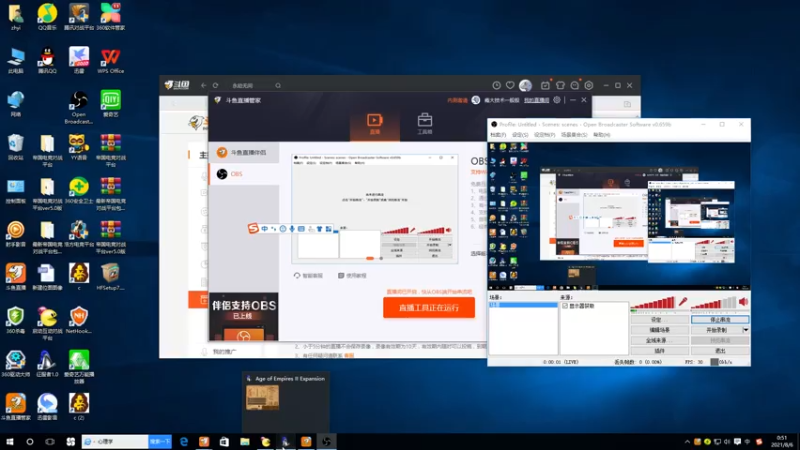Viewport: 800px width, 450px height.
Task: Click the 我的直播间 link in manager header
Action: [x=536, y=101]
